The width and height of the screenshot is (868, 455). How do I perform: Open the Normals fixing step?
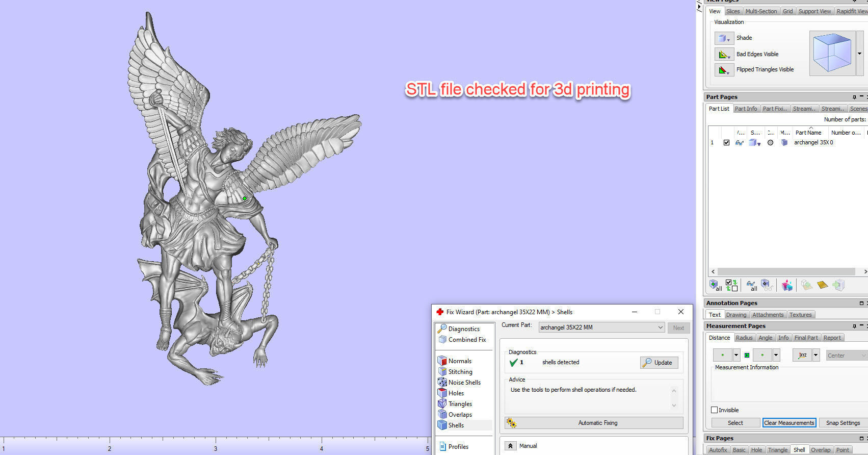point(455,361)
